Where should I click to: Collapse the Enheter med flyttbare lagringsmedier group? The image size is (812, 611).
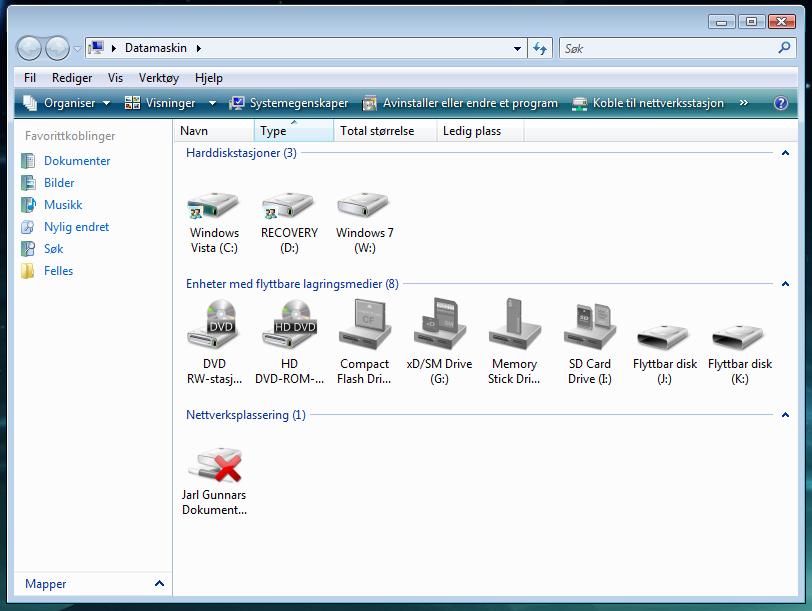785,284
